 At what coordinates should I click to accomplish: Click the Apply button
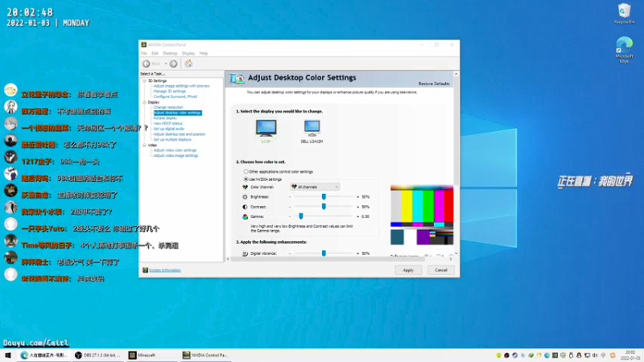408,270
